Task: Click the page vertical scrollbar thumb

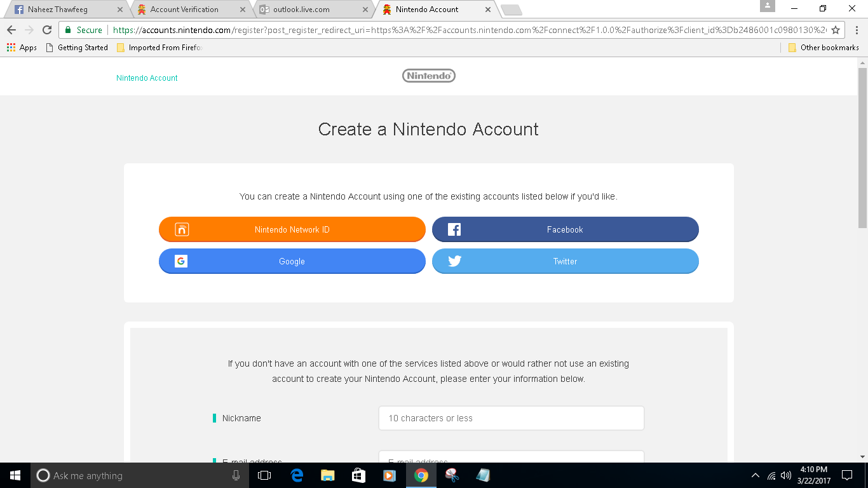Action: (862, 147)
